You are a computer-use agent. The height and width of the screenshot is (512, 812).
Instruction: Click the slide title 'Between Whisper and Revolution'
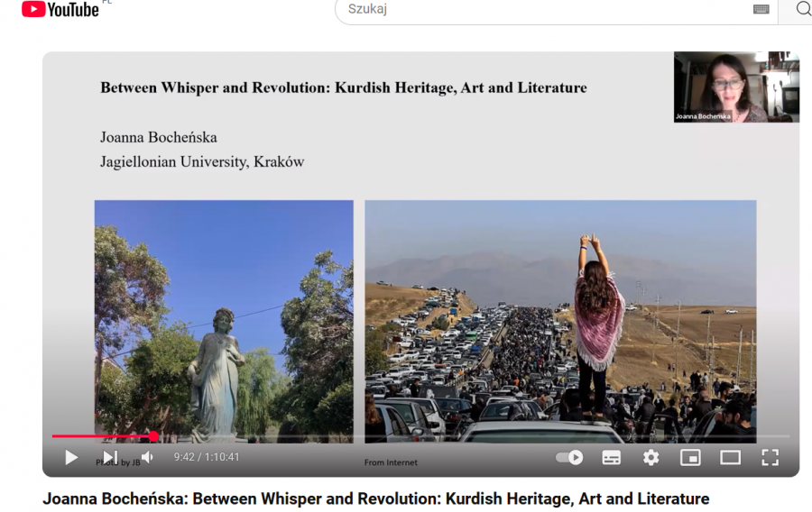click(344, 88)
